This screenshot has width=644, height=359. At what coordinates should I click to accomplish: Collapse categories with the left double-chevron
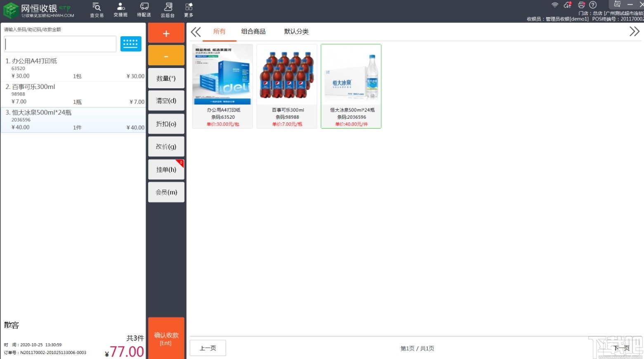coord(196,31)
